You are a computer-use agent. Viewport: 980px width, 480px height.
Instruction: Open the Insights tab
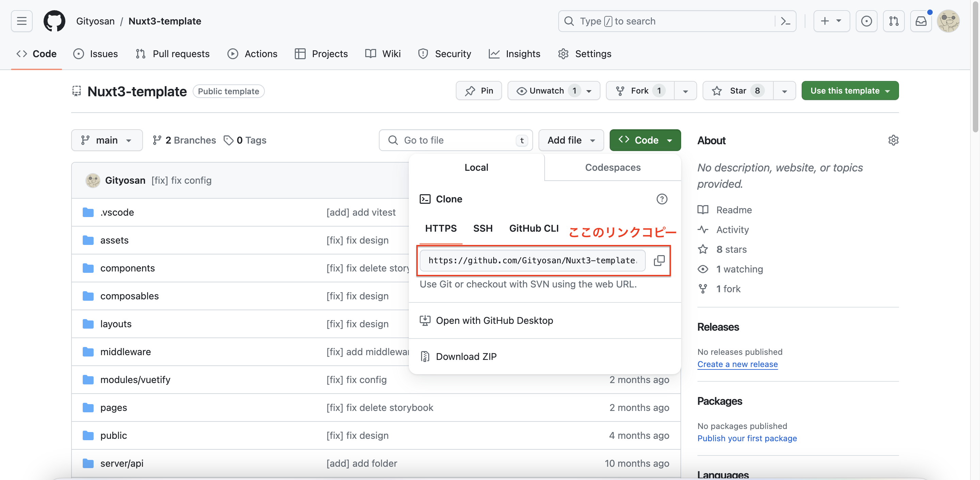coord(514,54)
